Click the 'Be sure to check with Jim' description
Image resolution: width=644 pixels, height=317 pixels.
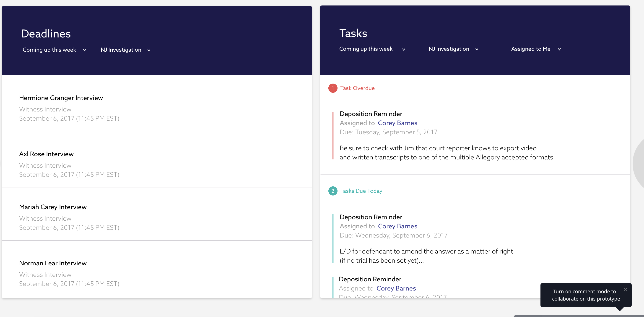pyautogui.click(x=447, y=153)
